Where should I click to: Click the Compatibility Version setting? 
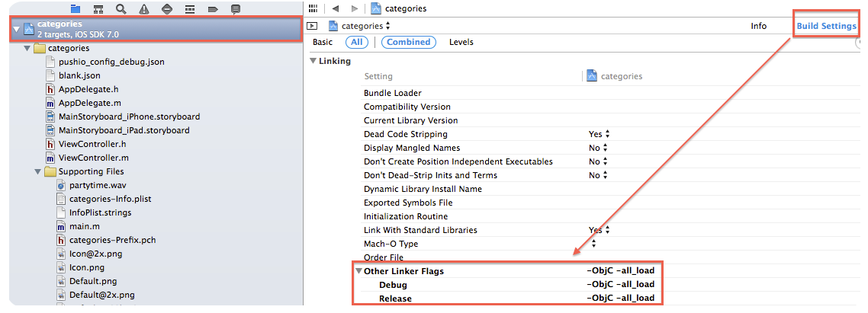407,107
